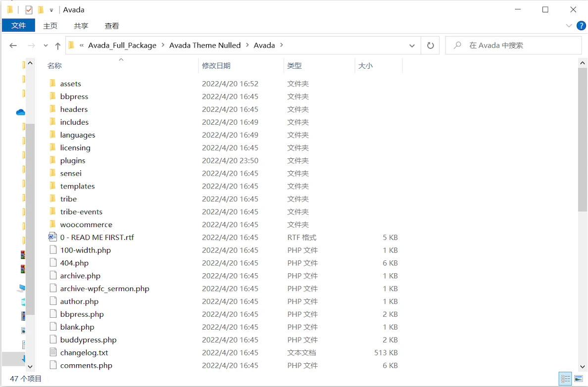Click the RTF 格式 type cell
The image size is (588, 387).
(x=302, y=238)
